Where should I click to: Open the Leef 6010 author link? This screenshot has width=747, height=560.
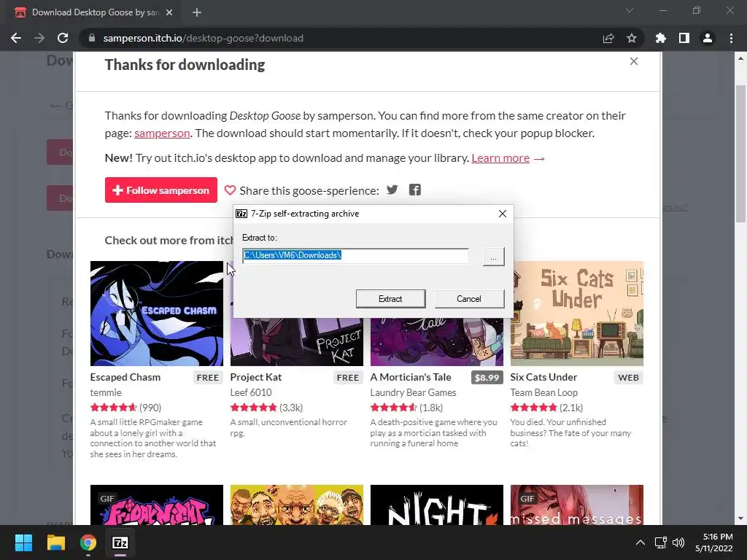(251, 392)
